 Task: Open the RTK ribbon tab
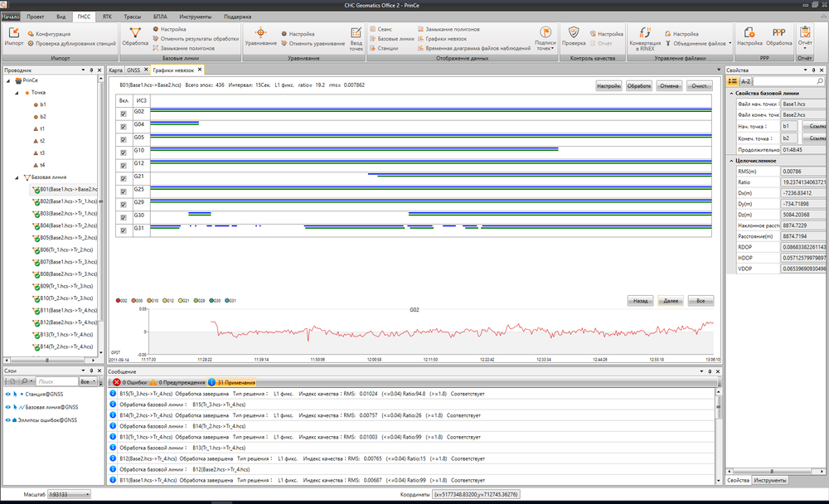coord(107,17)
